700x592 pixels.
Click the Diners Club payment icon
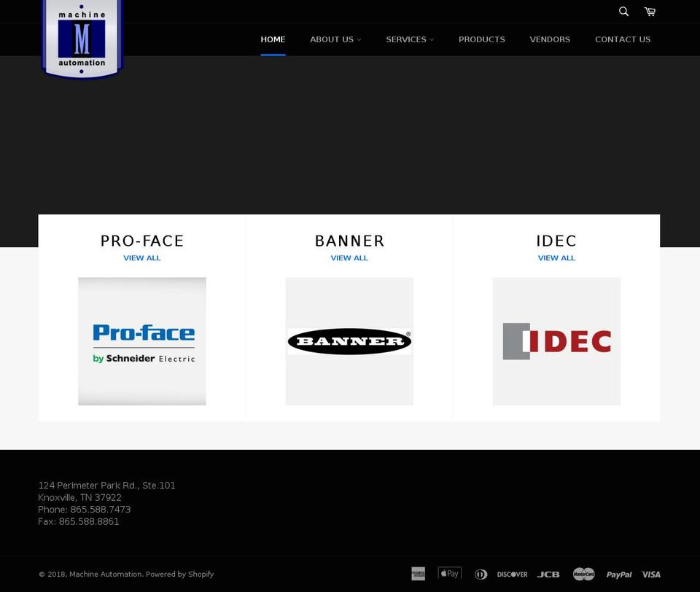click(481, 575)
